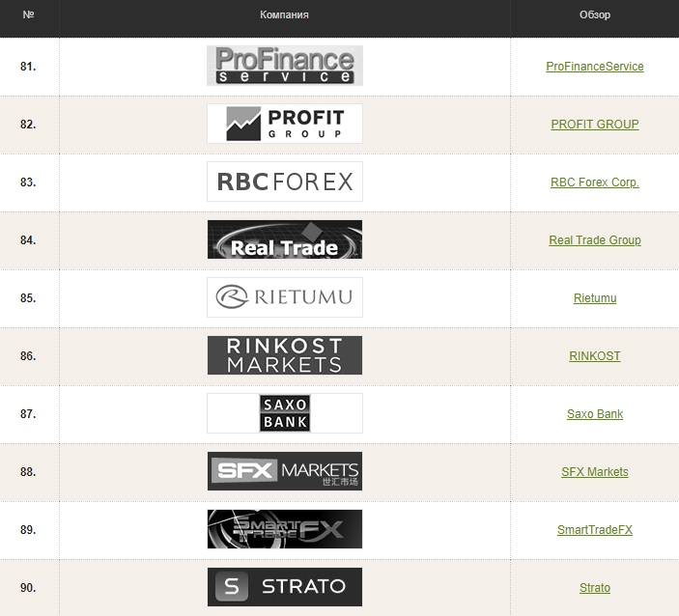Click the Strato review link

tap(594, 588)
